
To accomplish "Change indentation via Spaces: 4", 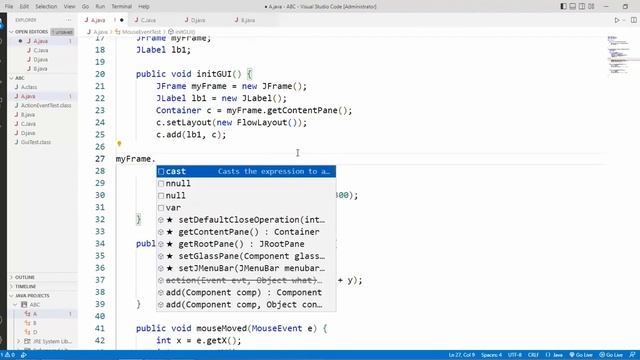I will pos(491,355).
